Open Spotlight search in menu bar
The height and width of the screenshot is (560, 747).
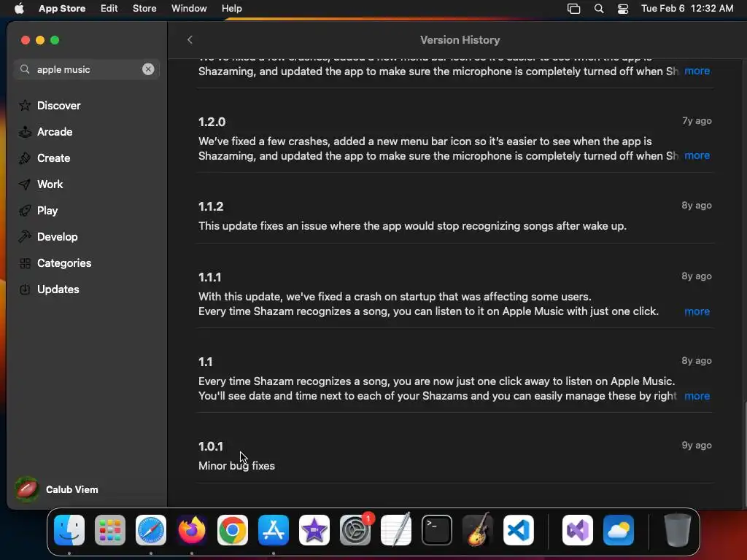pos(599,9)
